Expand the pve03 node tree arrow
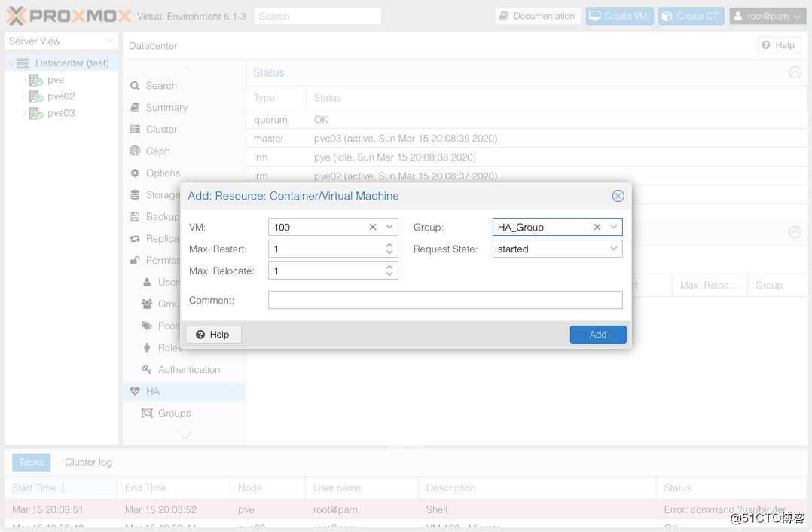 pos(23,113)
